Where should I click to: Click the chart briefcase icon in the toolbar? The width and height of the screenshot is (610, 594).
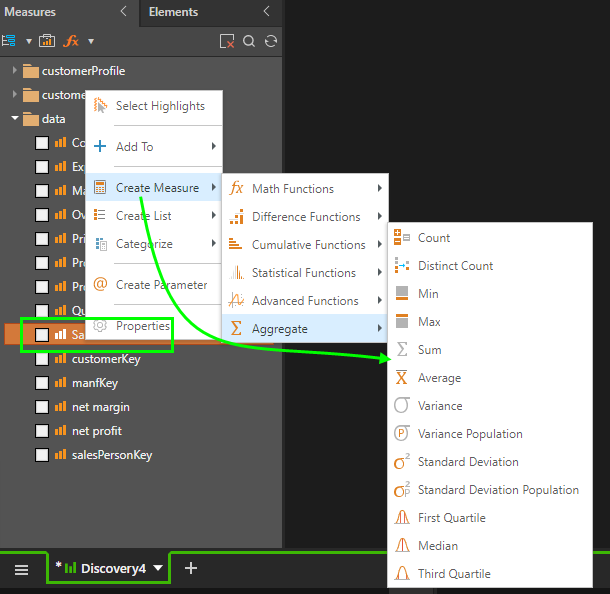pos(46,41)
